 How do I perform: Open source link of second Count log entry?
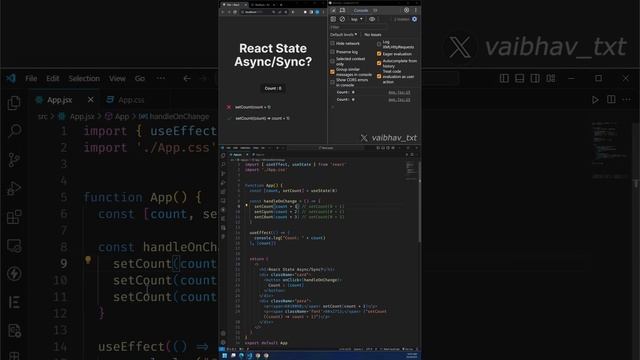pos(399,100)
